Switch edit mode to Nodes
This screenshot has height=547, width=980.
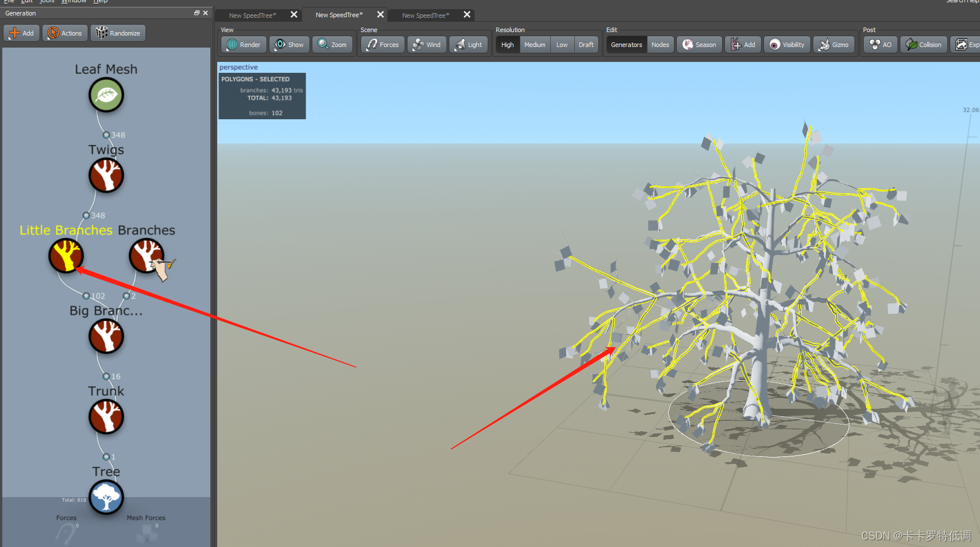[660, 45]
